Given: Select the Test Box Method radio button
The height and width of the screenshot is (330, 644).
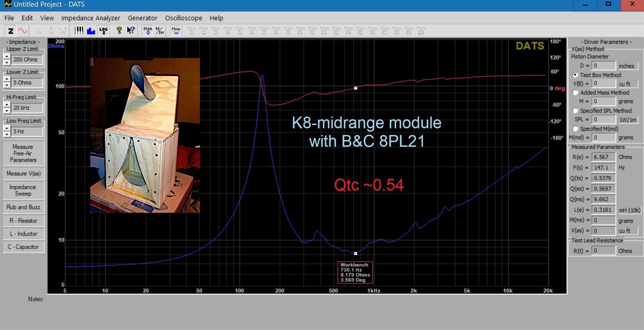Looking at the screenshot, I should point(575,75).
